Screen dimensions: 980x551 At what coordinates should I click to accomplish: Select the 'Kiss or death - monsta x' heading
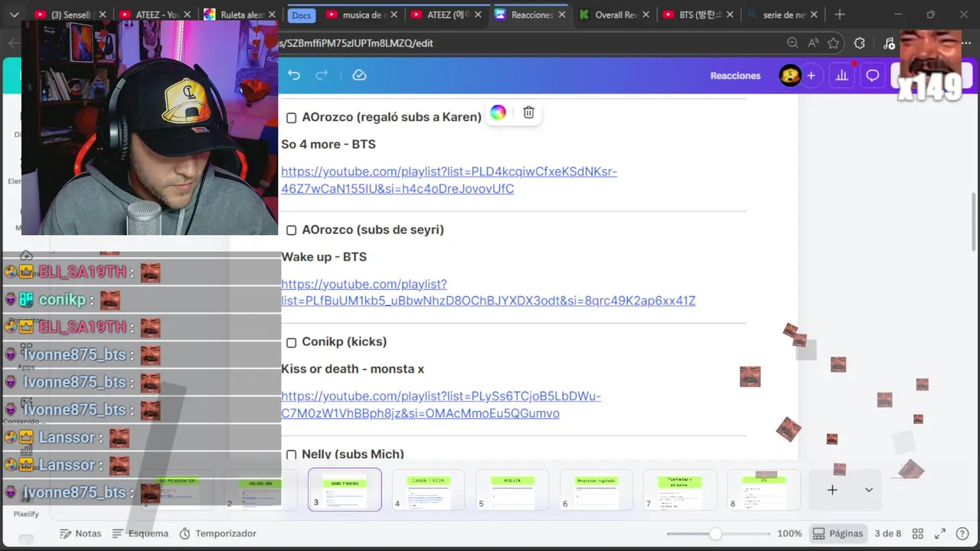[352, 369]
